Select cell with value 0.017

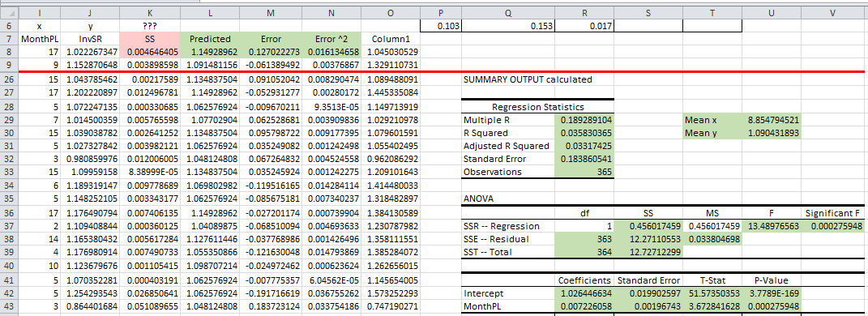pyautogui.click(x=585, y=26)
